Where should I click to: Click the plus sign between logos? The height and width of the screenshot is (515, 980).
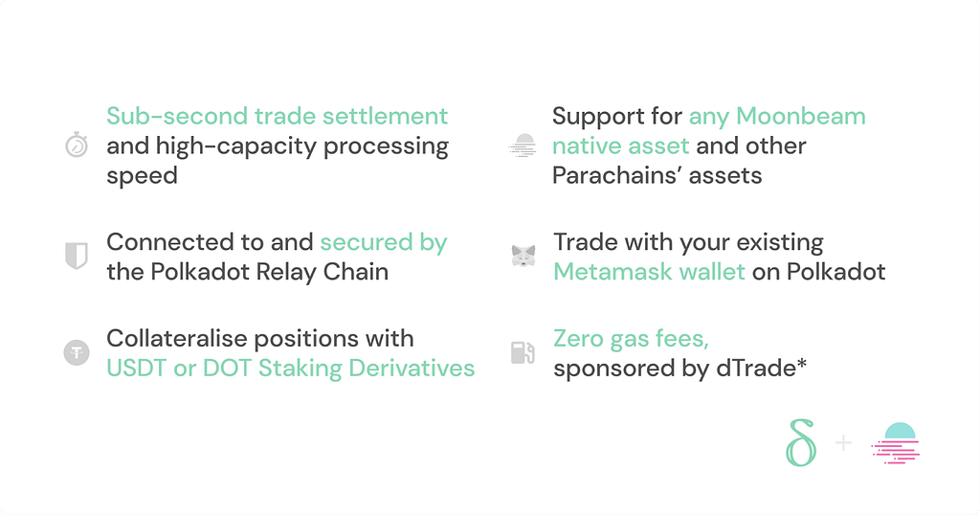[x=843, y=443]
